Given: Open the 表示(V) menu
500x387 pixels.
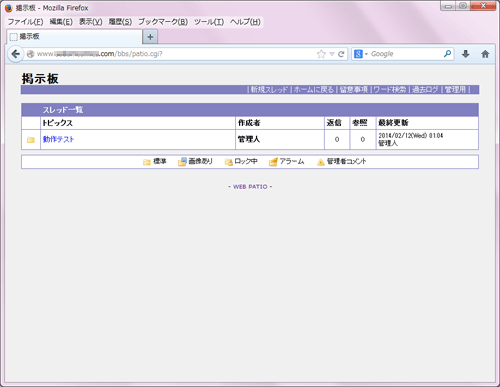Looking at the screenshot, I should 90,22.
